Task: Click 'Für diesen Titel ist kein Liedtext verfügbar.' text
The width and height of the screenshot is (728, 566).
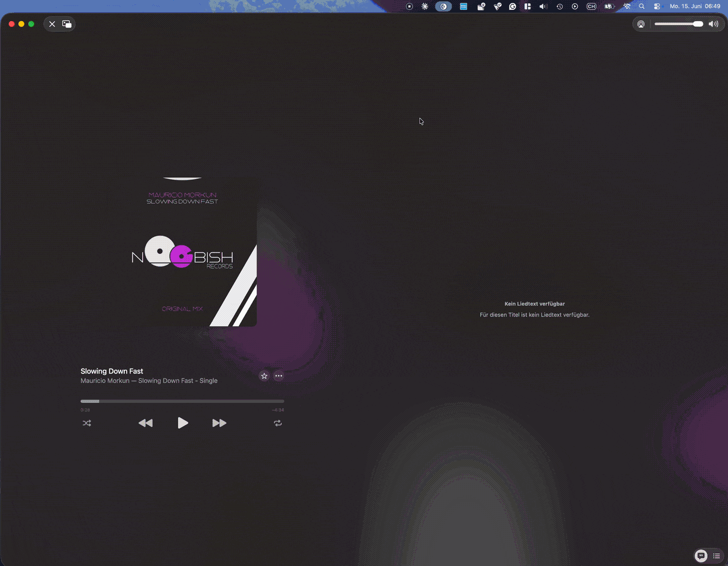Action: point(535,315)
